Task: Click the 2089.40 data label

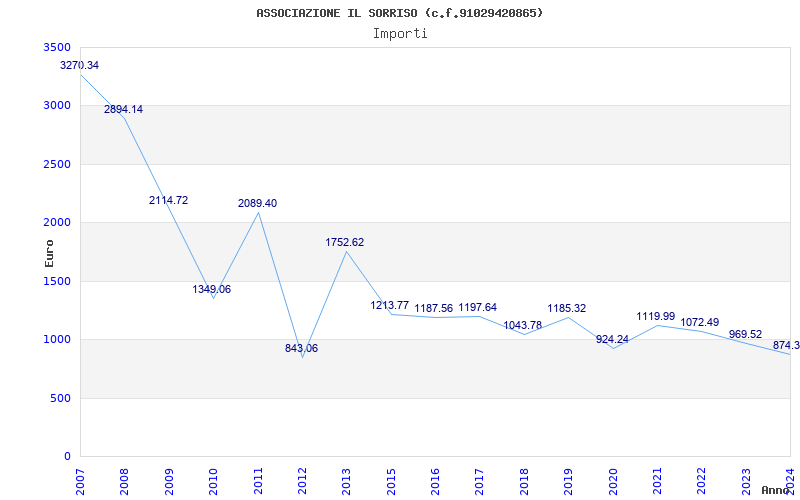Action: click(258, 203)
